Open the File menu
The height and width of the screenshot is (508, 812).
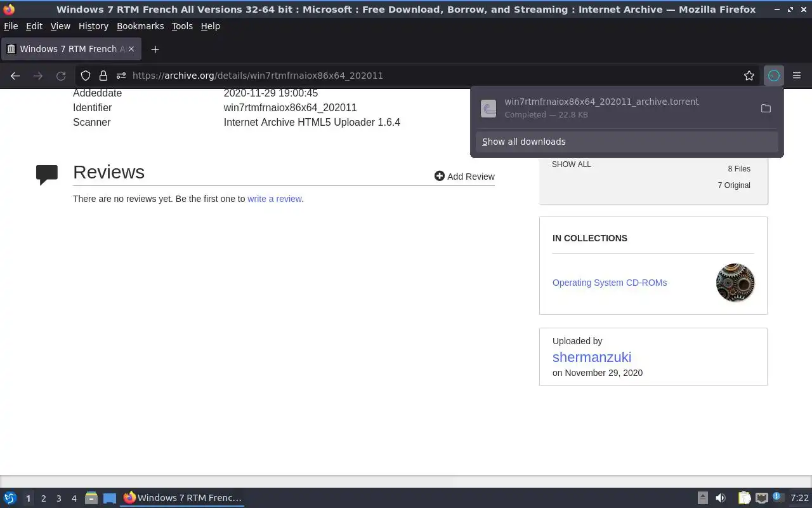pos(11,26)
